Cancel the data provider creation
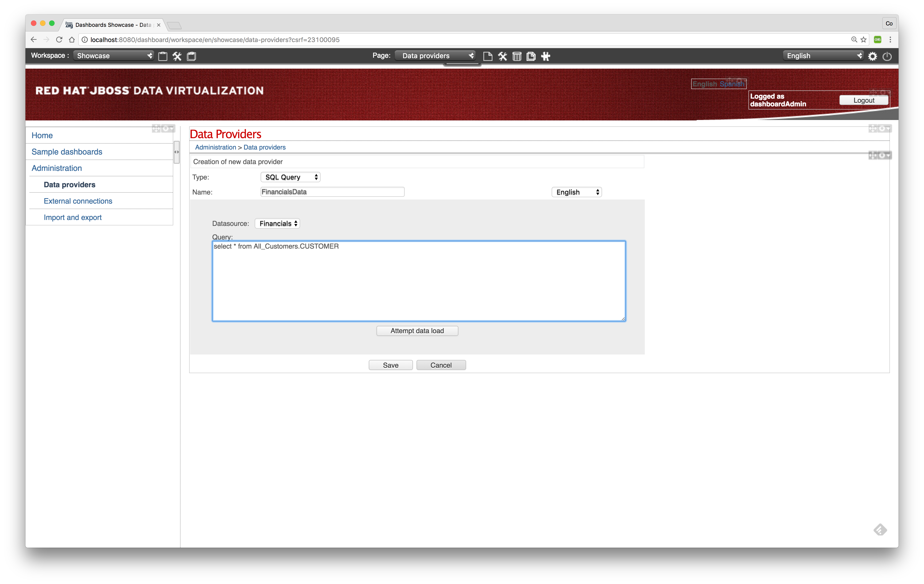Image resolution: width=924 pixels, height=584 pixels. click(x=441, y=365)
